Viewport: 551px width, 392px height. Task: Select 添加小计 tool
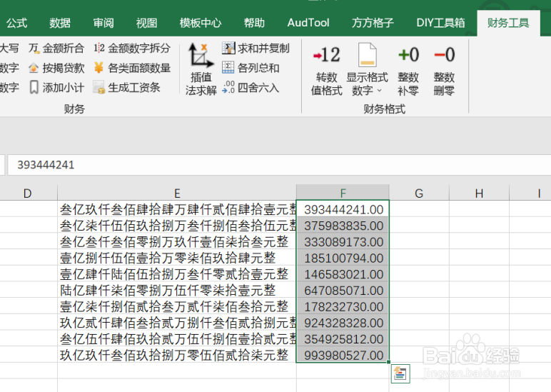[x=56, y=87]
